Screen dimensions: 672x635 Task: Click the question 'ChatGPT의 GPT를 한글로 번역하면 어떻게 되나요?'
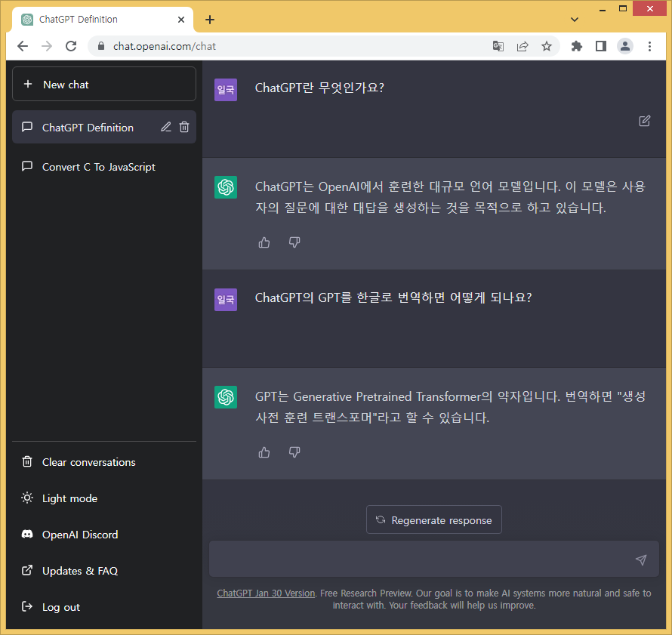pos(393,297)
